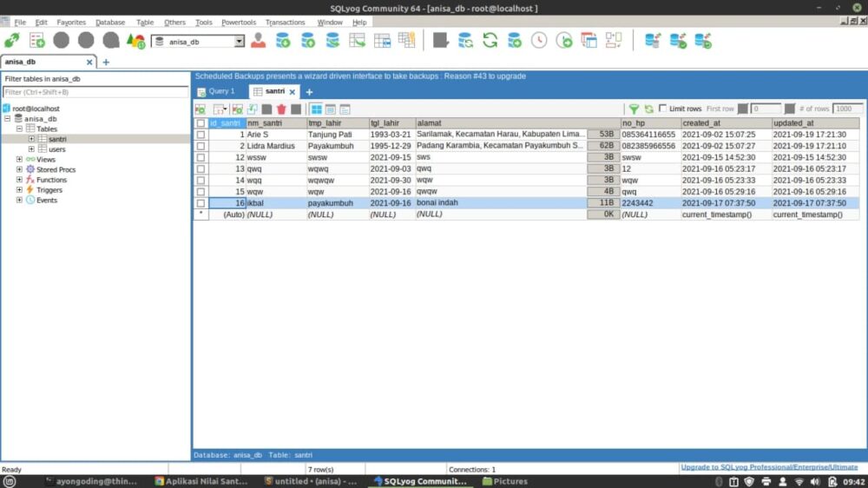This screenshot has width=868, height=488.
Task: Enable the Limit rows checkbox
Action: [x=663, y=109]
